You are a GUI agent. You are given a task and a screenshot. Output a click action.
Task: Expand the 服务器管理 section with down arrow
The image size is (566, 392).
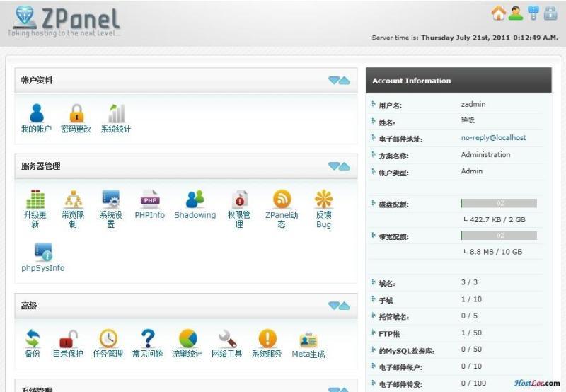pyautogui.click(x=334, y=166)
